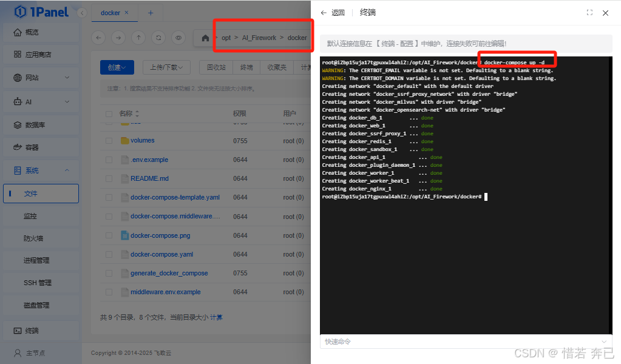Click the 0755 permission of volumes
Viewport: 621px width, 364px height.
click(240, 141)
